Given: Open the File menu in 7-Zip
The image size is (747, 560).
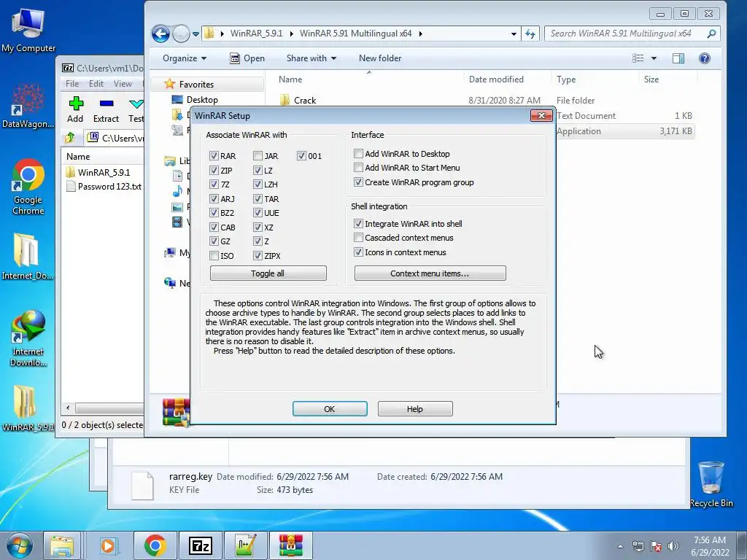Looking at the screenshot, I should click(x=72, y=83).
